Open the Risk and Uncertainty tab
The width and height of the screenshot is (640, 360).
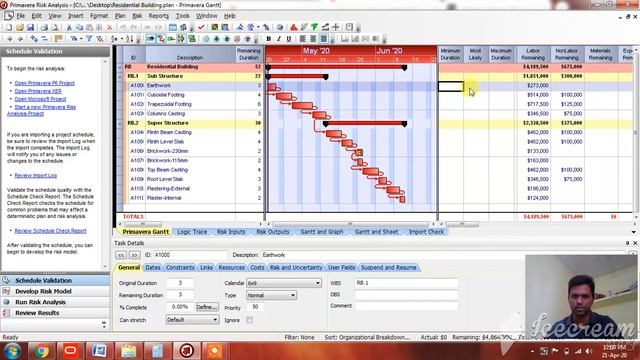pos(296,268)
